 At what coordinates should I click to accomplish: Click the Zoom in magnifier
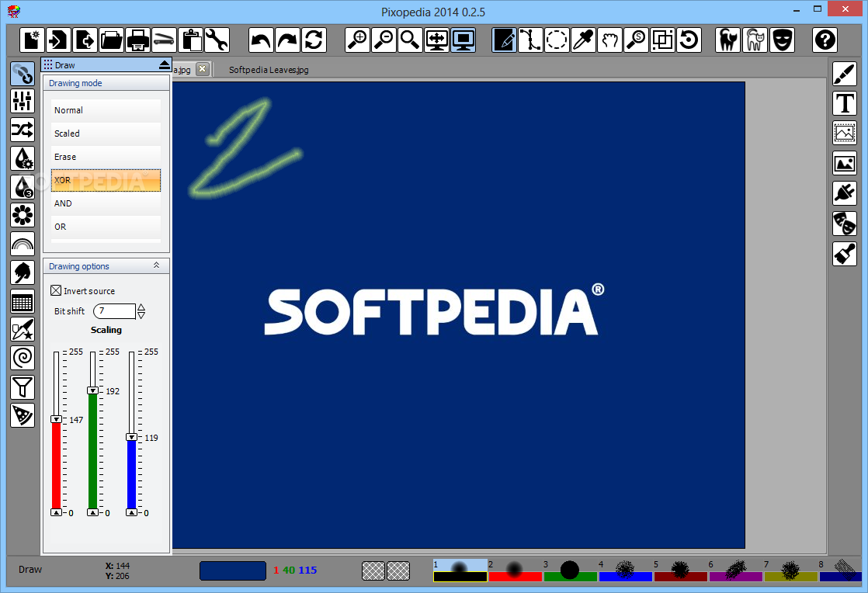[357, 40]
